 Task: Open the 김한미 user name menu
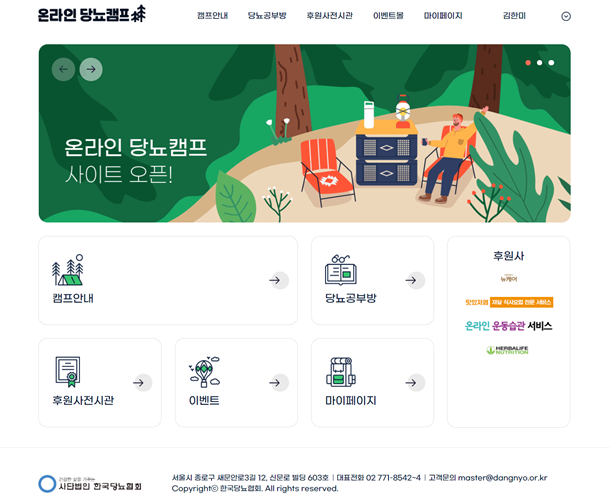(514, 16)
